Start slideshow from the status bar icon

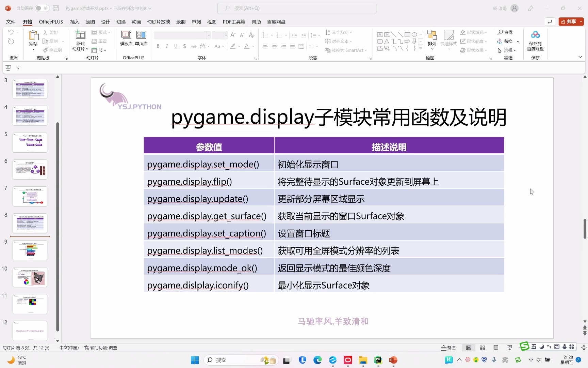pos(509,348)
